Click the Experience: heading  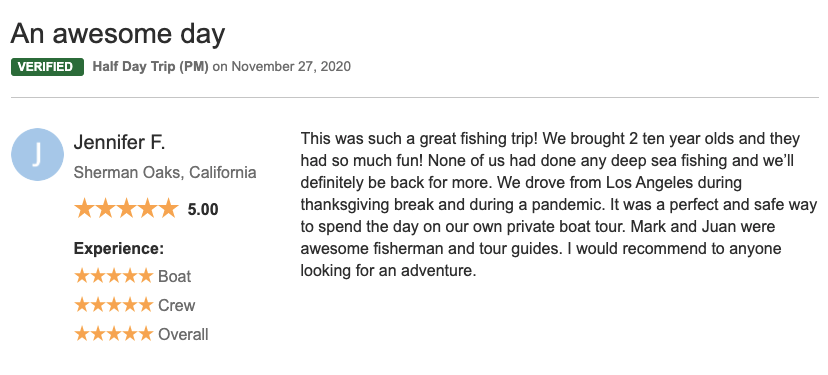coord(119,248)
